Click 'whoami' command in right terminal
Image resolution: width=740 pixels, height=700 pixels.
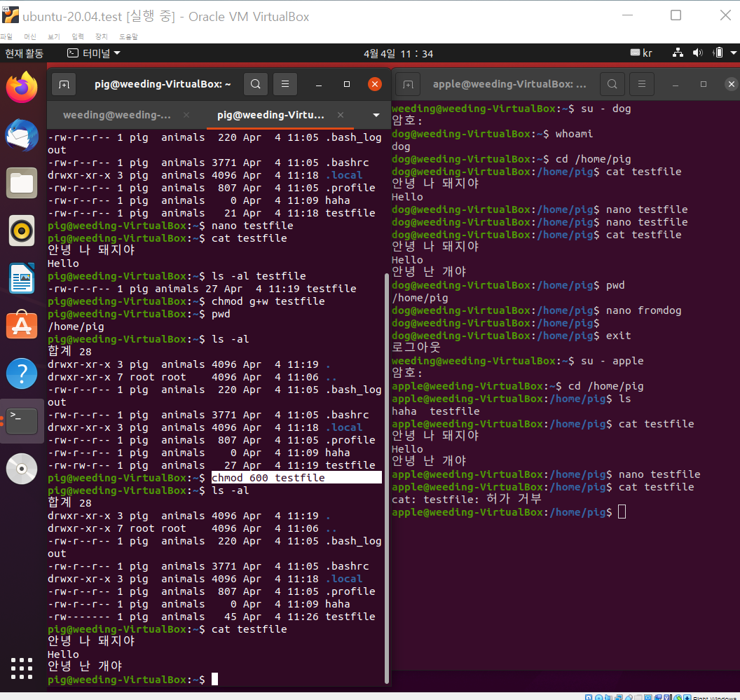(x=574, y=134)
